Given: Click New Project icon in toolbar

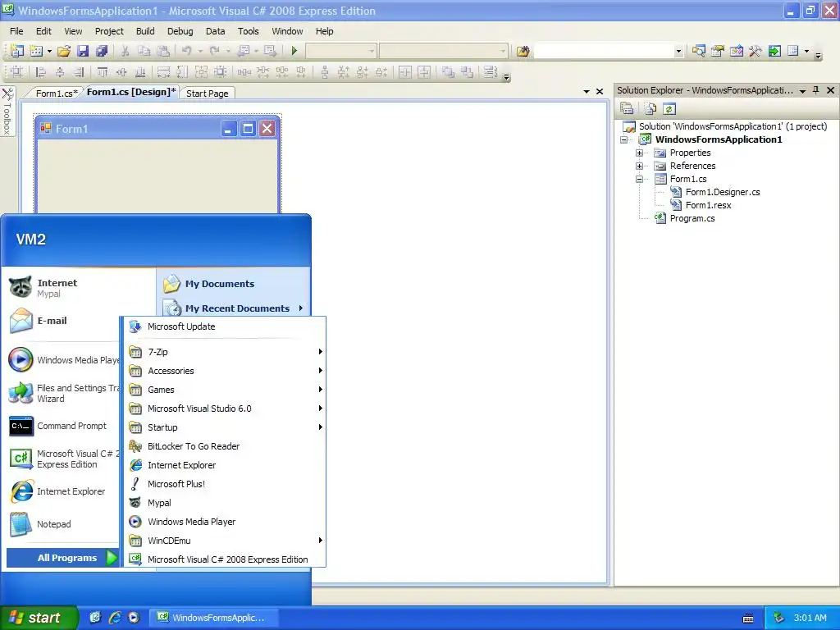Looking at the screenshot, I should pyautogui.click(x=16, y=51).
